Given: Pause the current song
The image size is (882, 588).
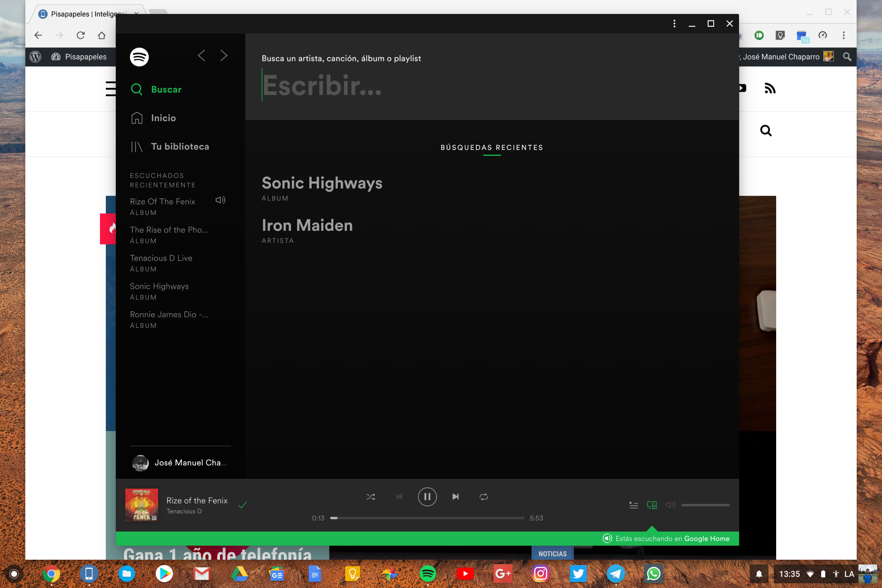Looking at the screenshot, I should tap(427, 497).
